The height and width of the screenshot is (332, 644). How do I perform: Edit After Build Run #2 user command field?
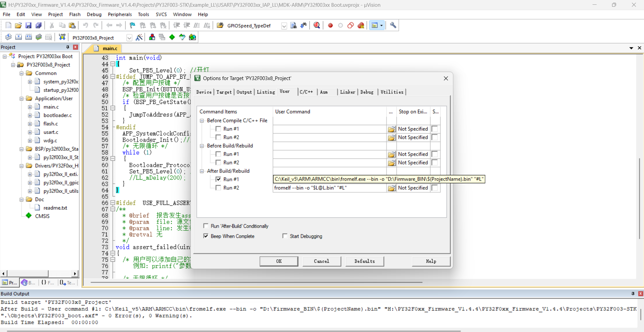(330, 188)
